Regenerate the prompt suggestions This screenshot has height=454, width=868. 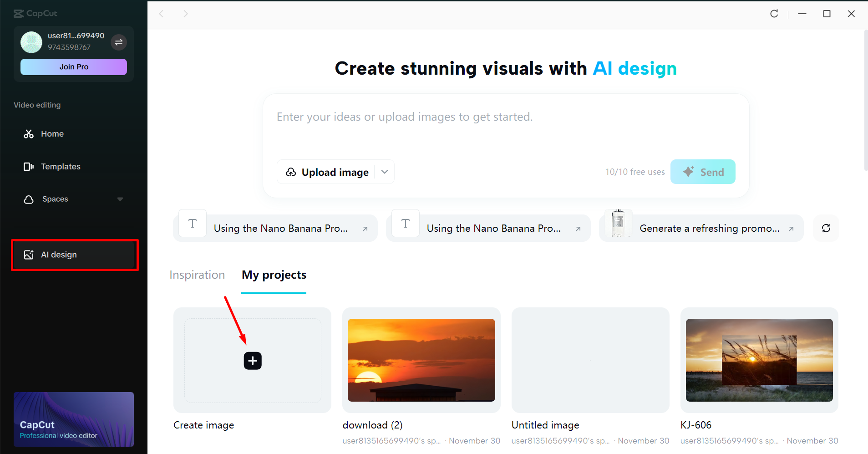[x=826, y=228]
